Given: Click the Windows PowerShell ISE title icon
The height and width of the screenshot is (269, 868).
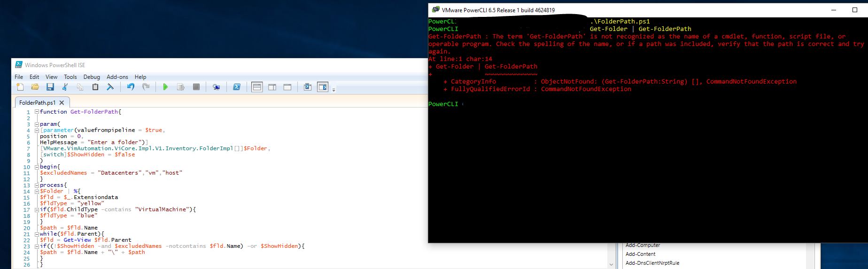Looking at the screenshot, I should tap(19, 65).
